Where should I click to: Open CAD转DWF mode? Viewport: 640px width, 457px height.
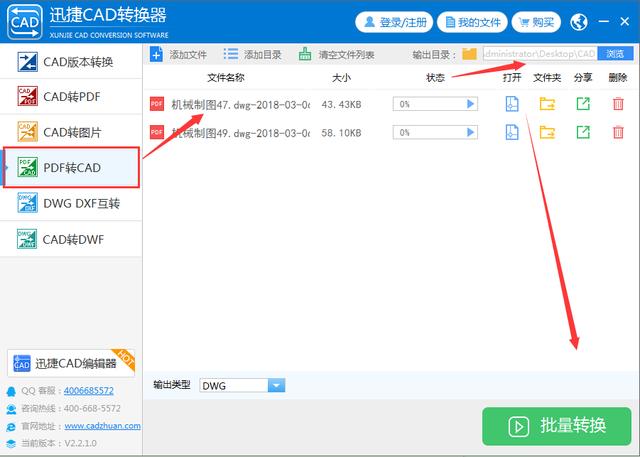pyautogui.click(x=71, y=239)
